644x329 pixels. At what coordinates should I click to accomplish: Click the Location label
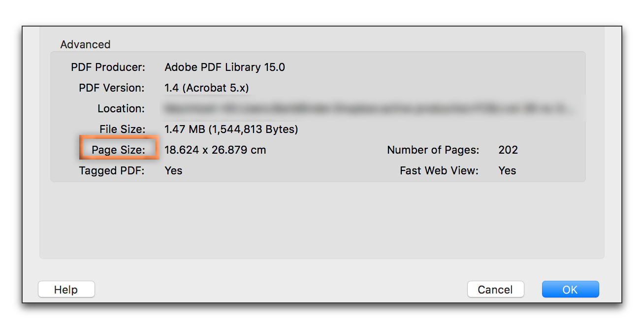121,108
